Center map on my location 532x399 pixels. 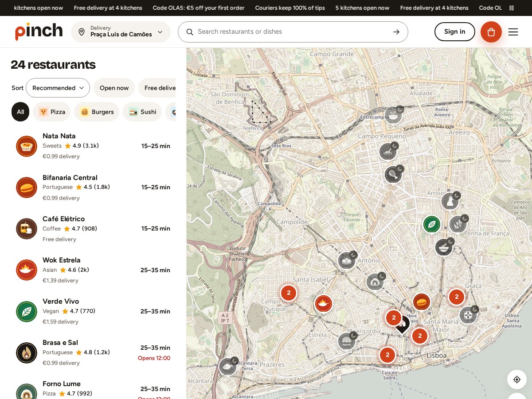517,379
